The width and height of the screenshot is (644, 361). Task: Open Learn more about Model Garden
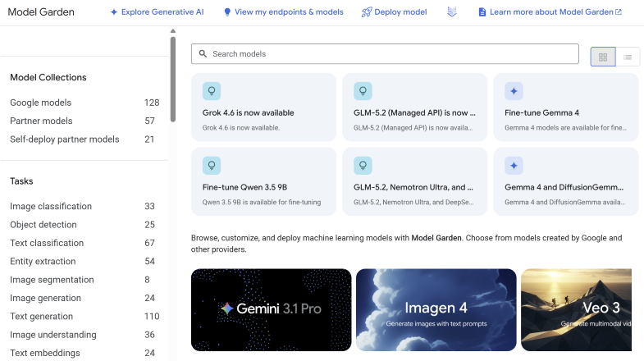pos(551,12)
